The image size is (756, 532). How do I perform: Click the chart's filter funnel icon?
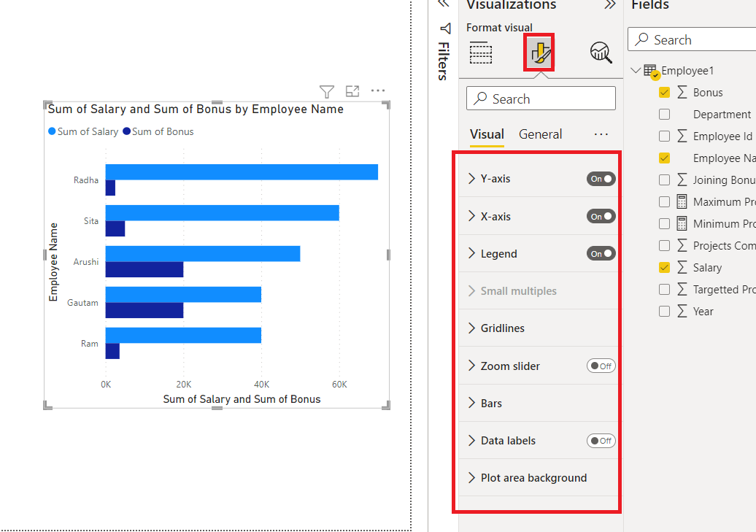pos(326,91)
